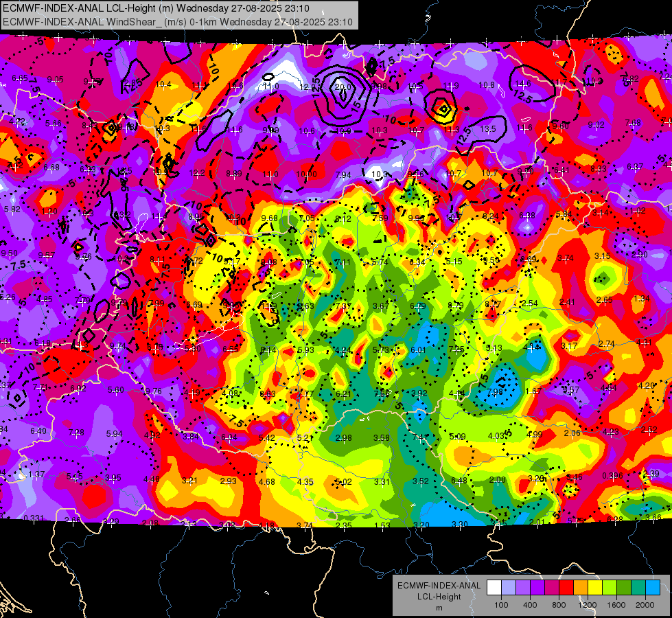The image size is (672, 618).
Task: Click the '12.2' grid value
Action: click(x=197, y=173)
